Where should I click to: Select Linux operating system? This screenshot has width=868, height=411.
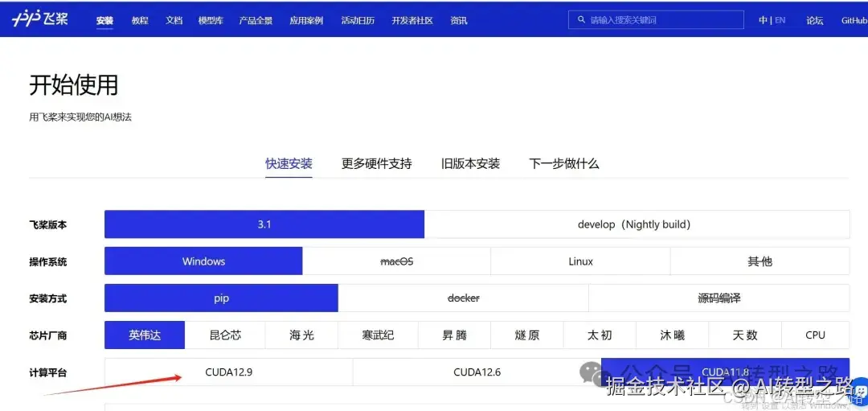(x=581, y=261)
